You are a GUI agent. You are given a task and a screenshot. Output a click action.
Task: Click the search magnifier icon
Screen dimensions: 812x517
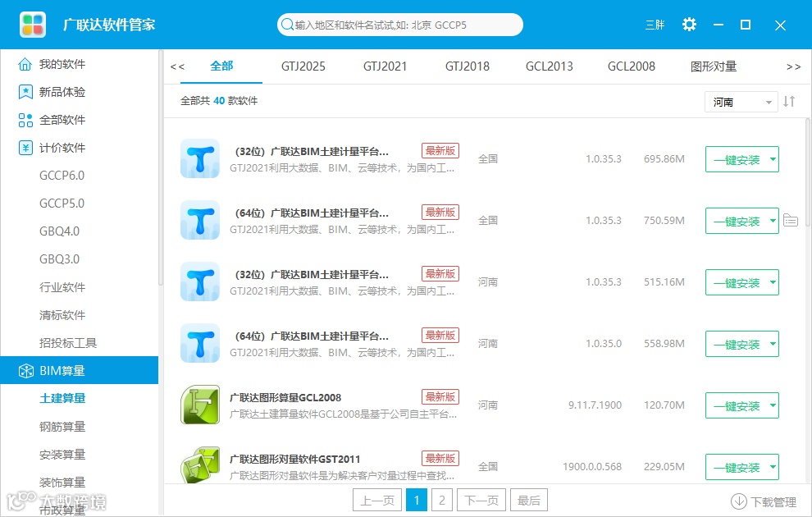286,25
